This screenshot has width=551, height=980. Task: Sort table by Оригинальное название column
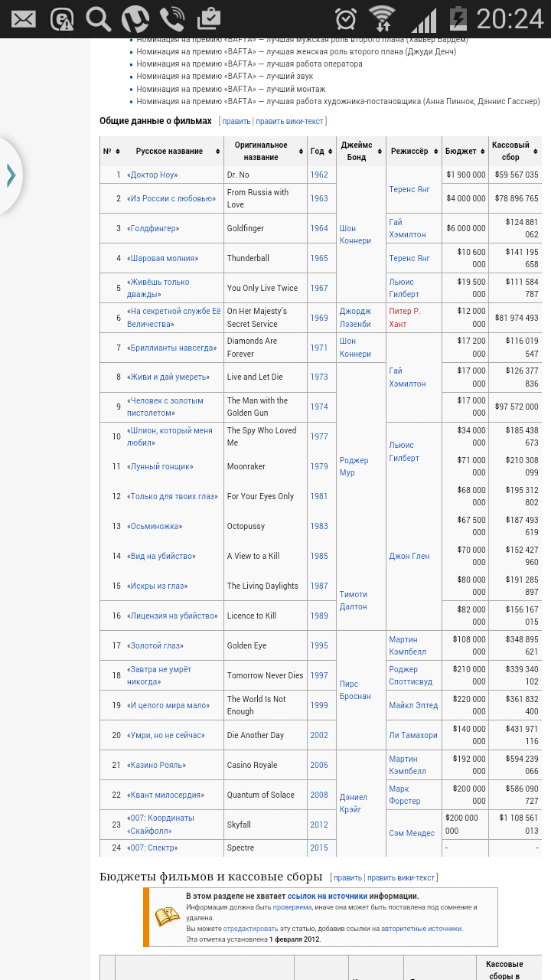pos(300,152)
